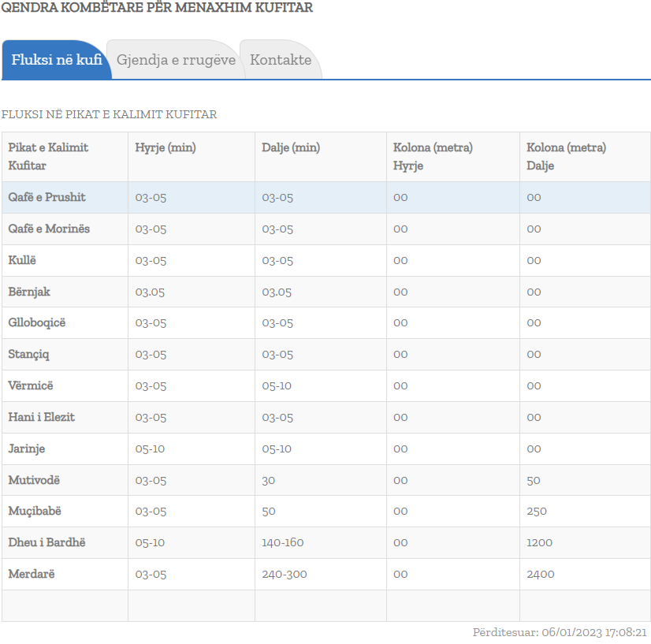This screenshot has width=651, height=644.
Task: Click the Bërnjak border point cell
Action: click(29, 292)
